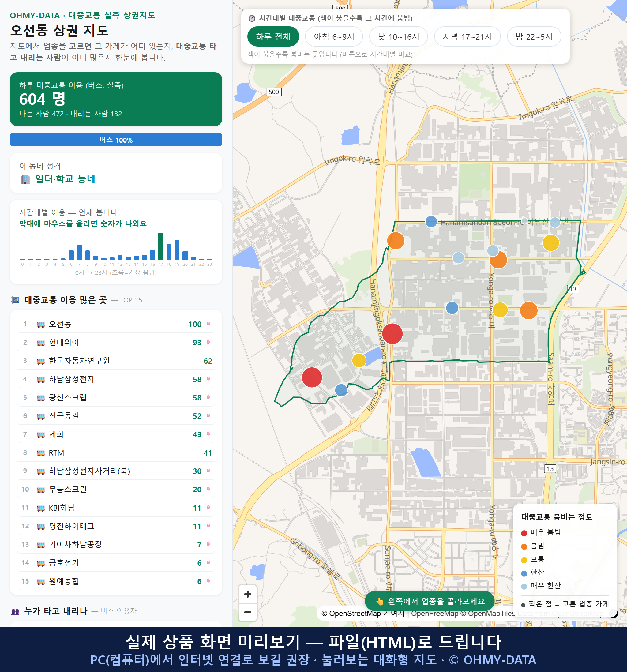627x672 pixels.
Task: Select the 원예농협 stop name
Action: [64, 581]
